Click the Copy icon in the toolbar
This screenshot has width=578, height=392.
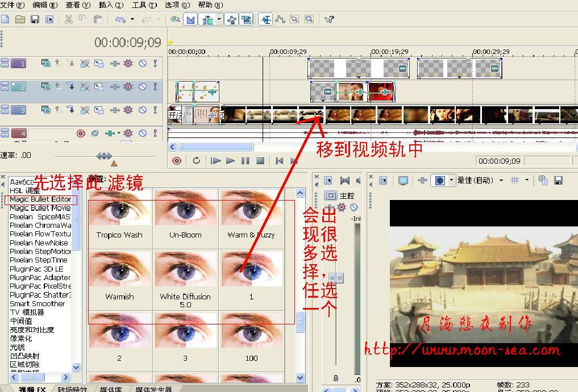tap(84, 19)
